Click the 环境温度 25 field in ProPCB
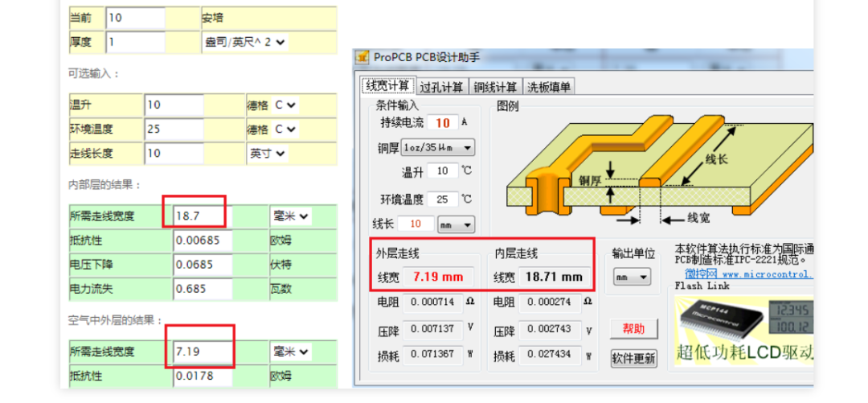 click(x=443, y=199)
